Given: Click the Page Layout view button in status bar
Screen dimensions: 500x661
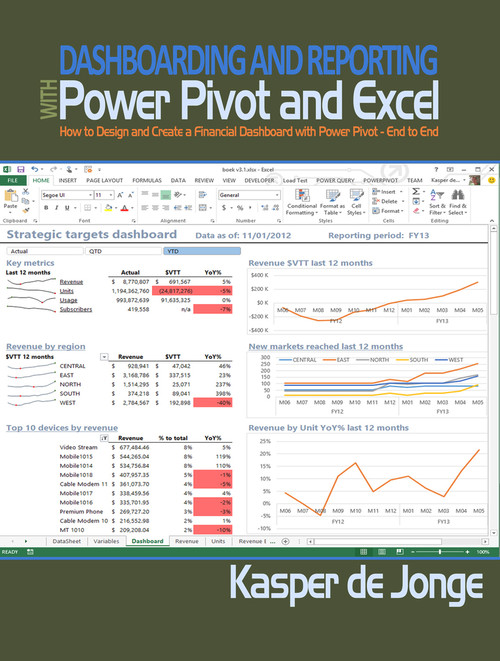Looking at the screenshot, I should (x=382, y=552).
